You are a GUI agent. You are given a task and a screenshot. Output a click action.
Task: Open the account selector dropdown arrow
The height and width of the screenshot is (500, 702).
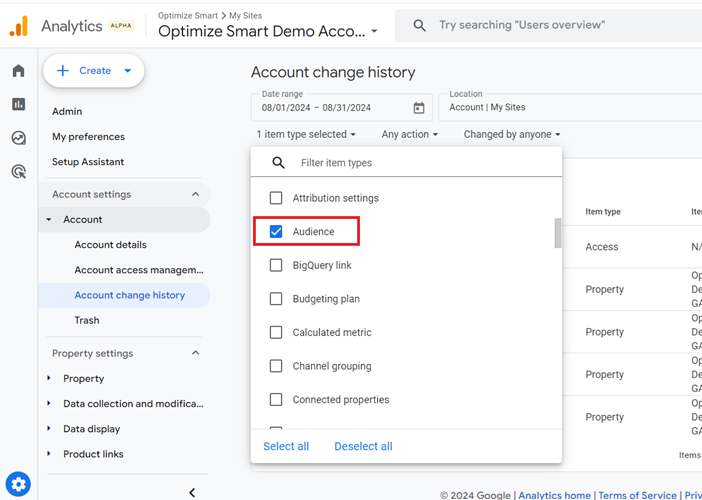[374, 31]
